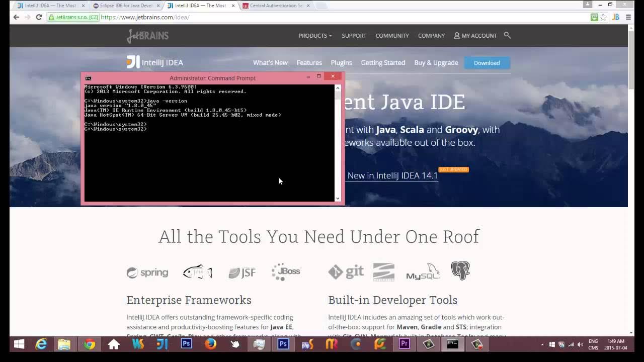The image size is (644, 362).
Task: Open Buy & Upgrade link
Action: [x=436, y=63]
